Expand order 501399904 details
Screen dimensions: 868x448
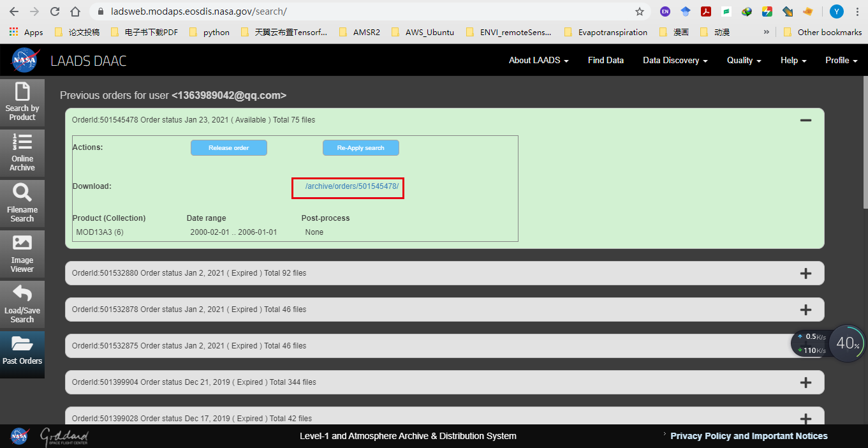(x=805, y=382)
